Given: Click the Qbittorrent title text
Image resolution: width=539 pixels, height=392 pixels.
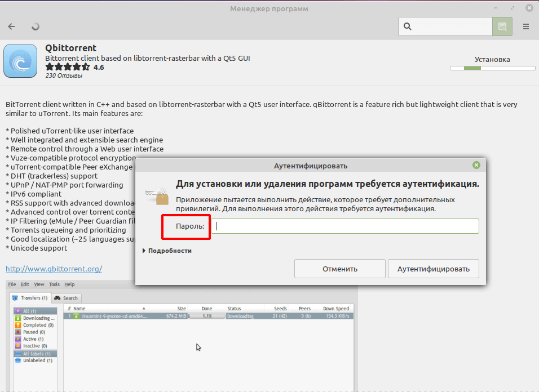Looking at the screenshot, I should 71,48.
